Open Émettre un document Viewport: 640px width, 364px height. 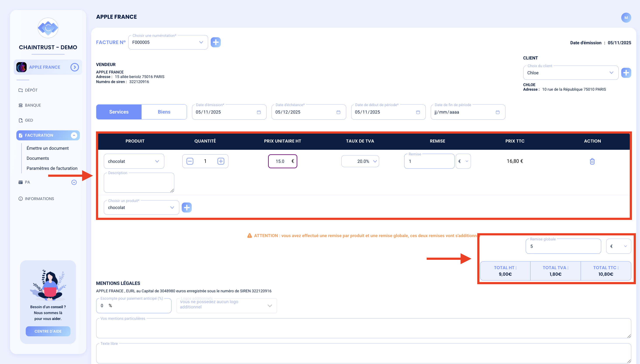point(48,148)
